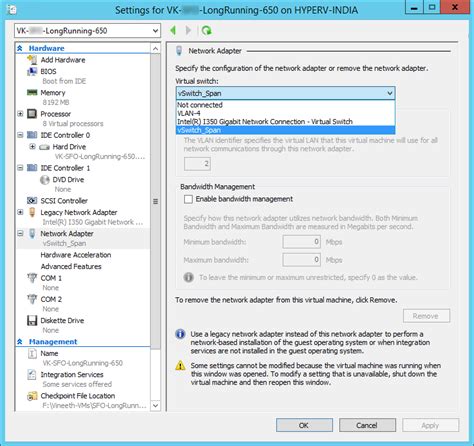Select the Add Hardware label

(x=63, y=60)
